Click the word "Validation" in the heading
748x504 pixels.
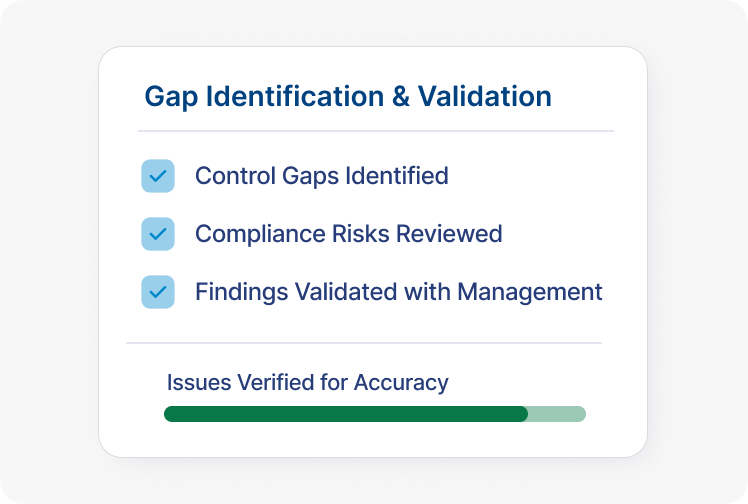click(484, 97)
